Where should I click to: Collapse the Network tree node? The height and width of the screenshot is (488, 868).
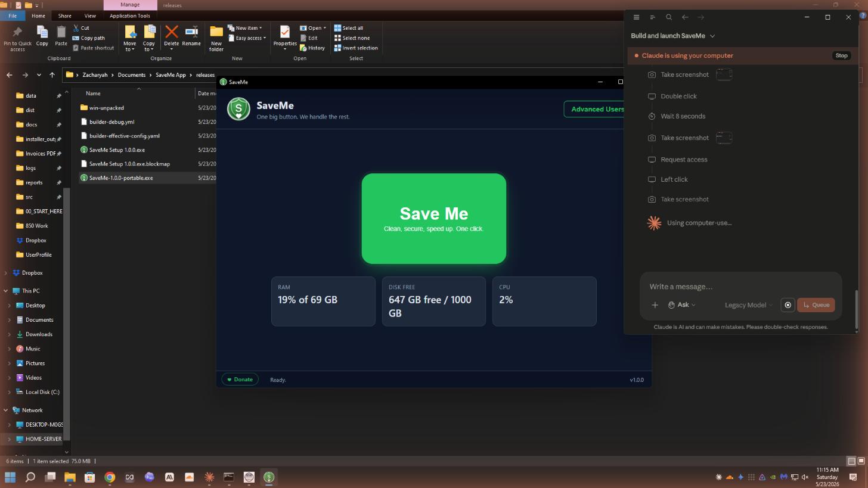pyautogui.click(x=6, y=410)
